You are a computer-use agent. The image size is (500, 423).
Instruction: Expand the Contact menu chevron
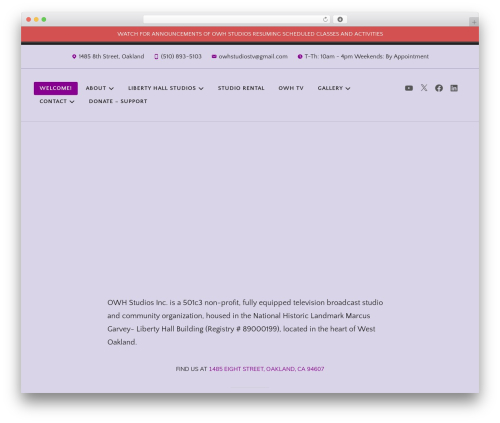tap(72, 102)
